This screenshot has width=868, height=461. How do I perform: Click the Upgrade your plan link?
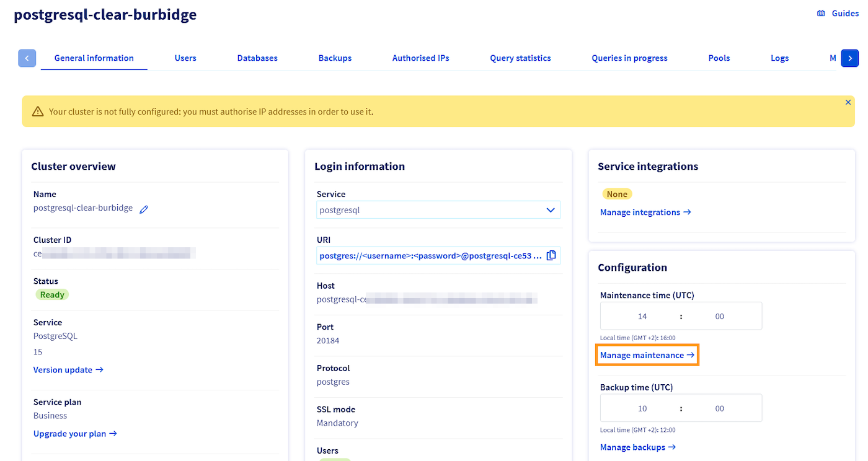pyautogui.click(x=75, y=434)
